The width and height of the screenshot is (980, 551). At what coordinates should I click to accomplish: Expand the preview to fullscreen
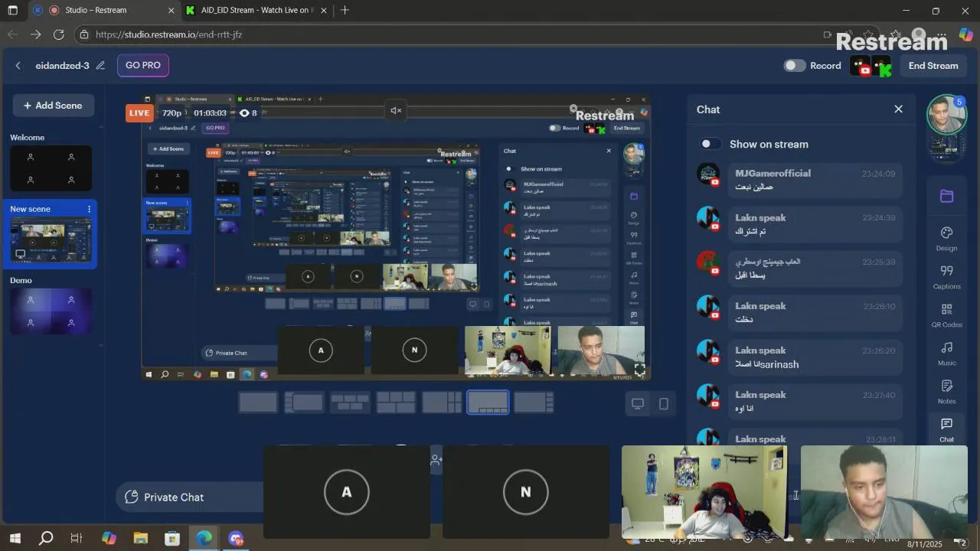639,370
